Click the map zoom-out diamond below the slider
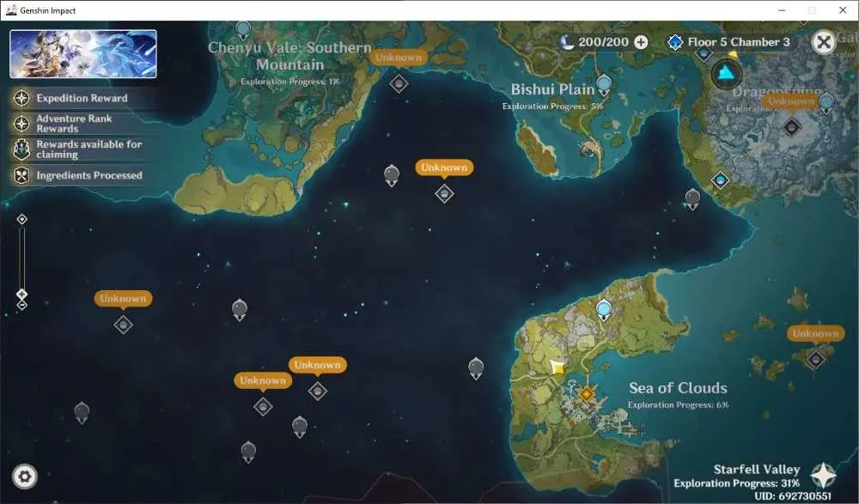859x504 pixels. (22, 305)
